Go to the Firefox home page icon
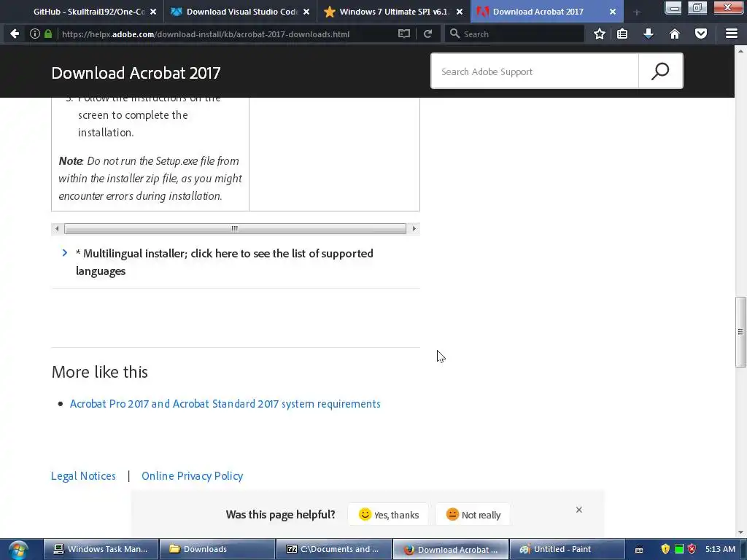 [x=675, y=34]
